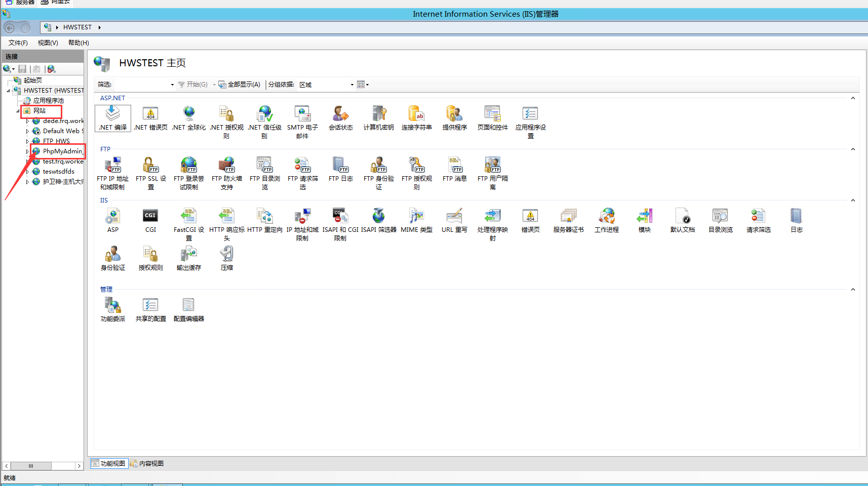Viewport: 868px width, 486px height.
Task: Click the 全部显示(A) button
Action: 240,85
